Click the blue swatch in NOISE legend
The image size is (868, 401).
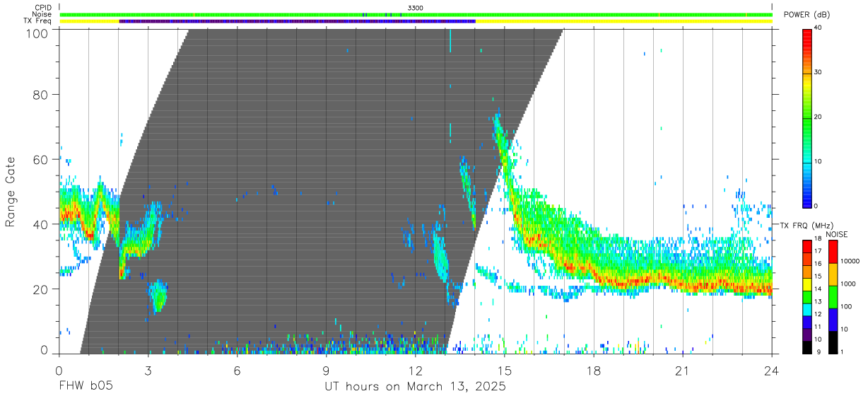pyautogui.click(x=833, y=320)
